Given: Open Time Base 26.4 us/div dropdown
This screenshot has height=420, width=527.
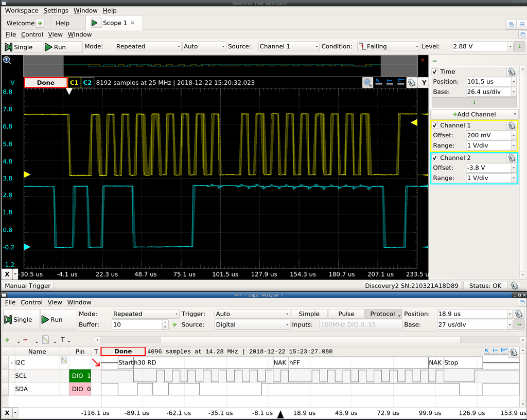Looking at the screenshot, I should 514,92.
